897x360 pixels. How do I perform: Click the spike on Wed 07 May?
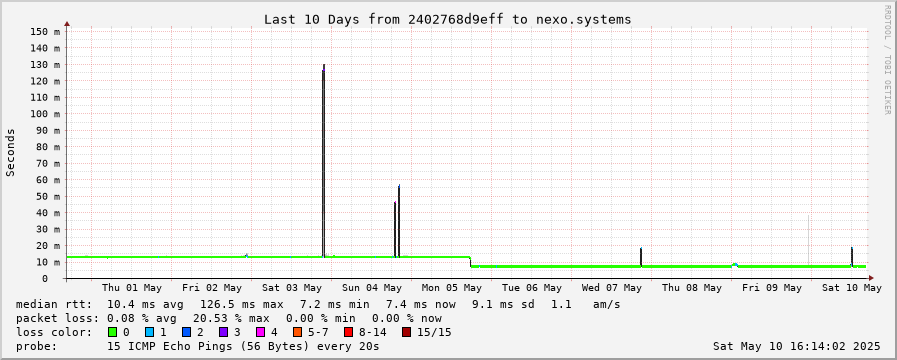point(641,257)
